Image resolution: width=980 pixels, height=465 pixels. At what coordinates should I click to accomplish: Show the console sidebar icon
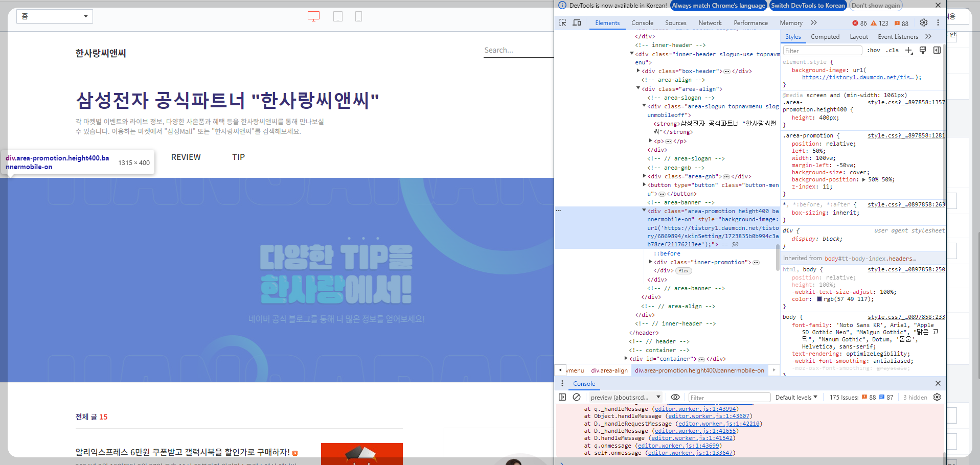coord(562,397)
